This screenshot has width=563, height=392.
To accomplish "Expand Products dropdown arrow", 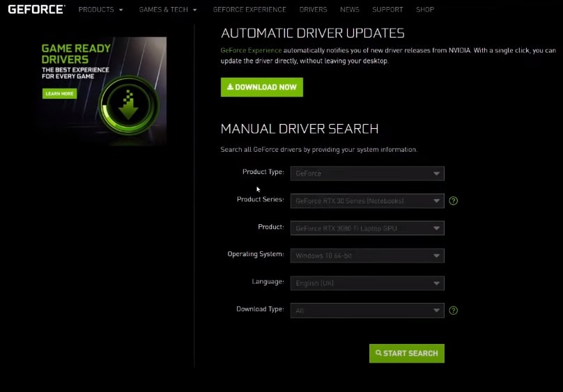I will (121, 10).
